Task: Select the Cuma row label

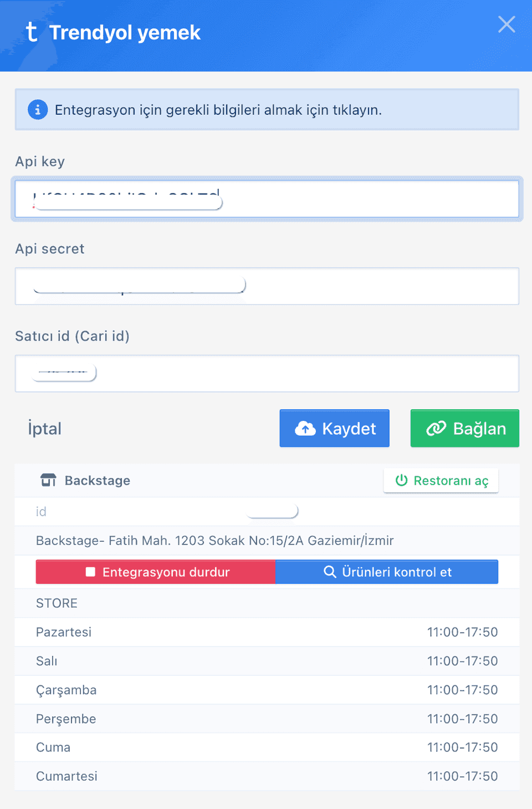Action: tap(53, 747)
